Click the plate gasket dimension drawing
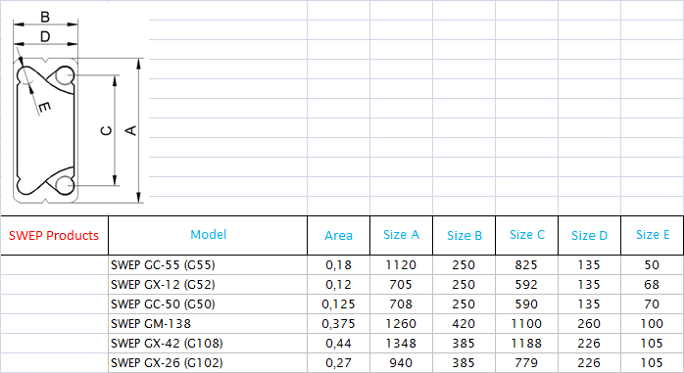 click(x=79, y=107)
